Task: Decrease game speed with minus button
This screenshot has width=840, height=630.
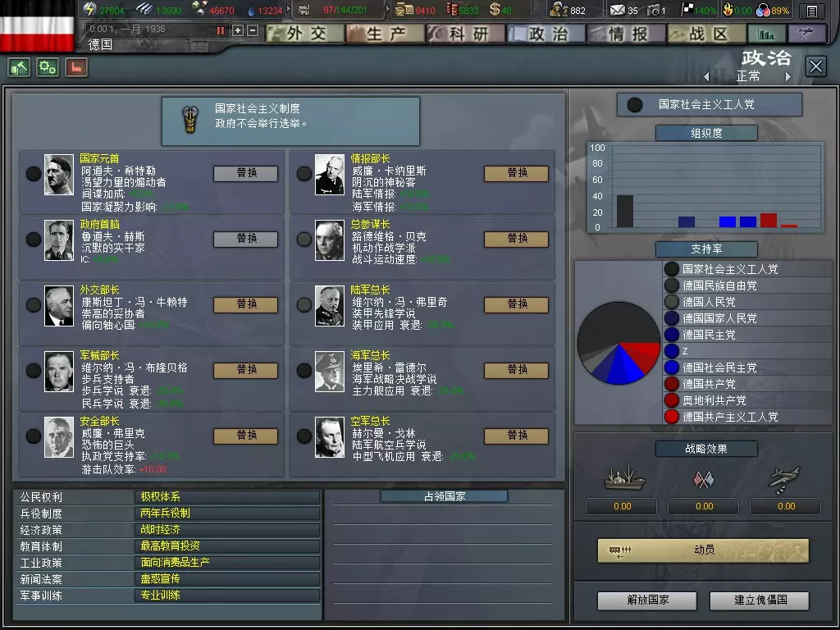Action: tap(253, 30)
